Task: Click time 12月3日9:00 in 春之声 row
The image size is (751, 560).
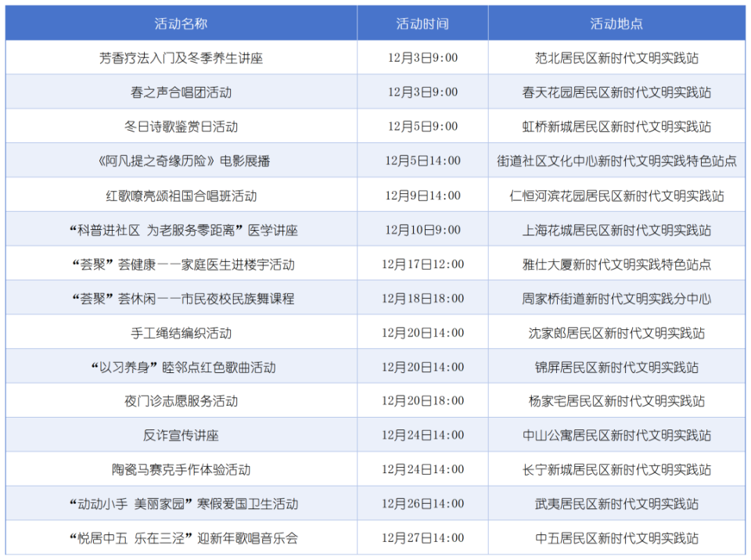Action: [x=422, y=92]
